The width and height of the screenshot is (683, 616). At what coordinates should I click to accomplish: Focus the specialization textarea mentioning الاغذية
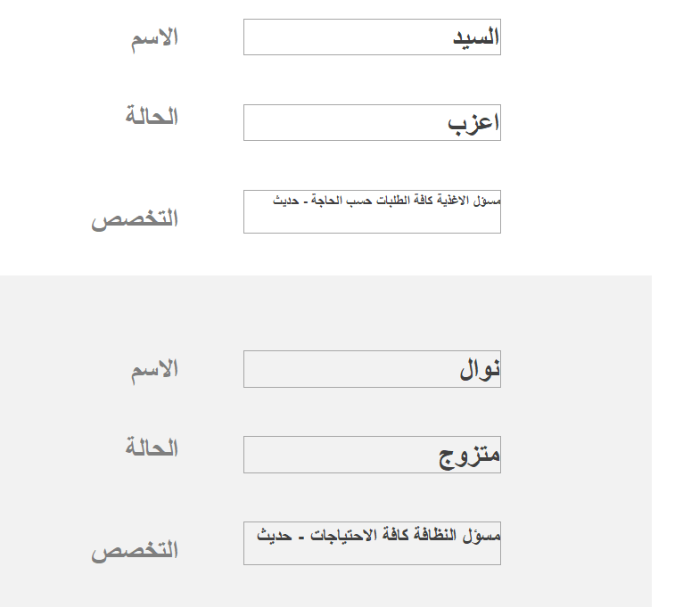[x=372, y=212]
